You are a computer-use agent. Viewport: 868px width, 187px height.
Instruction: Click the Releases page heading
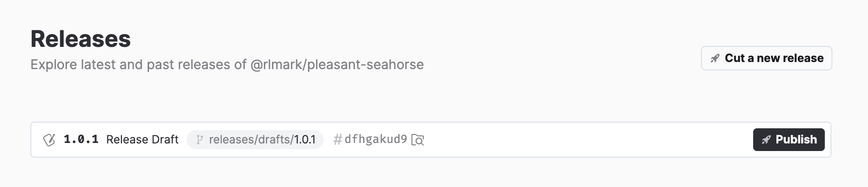tap(81, 39)
